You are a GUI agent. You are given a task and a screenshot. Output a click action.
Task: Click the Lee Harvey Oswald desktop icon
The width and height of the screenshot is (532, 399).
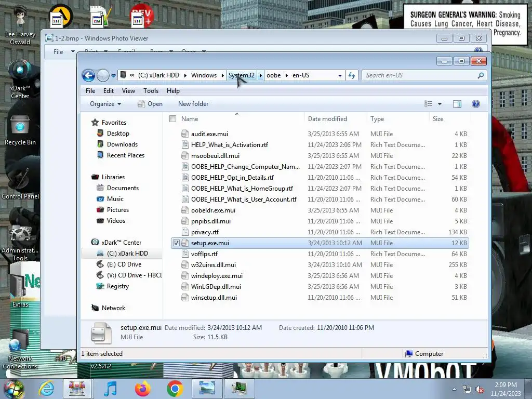pyautogui.click(x=20, y=25)
